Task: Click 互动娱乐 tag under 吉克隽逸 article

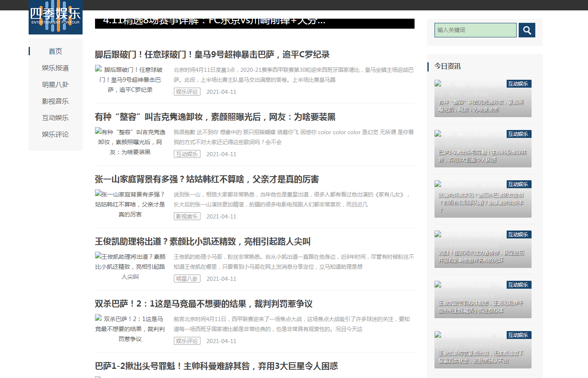Action: point(187,154)
